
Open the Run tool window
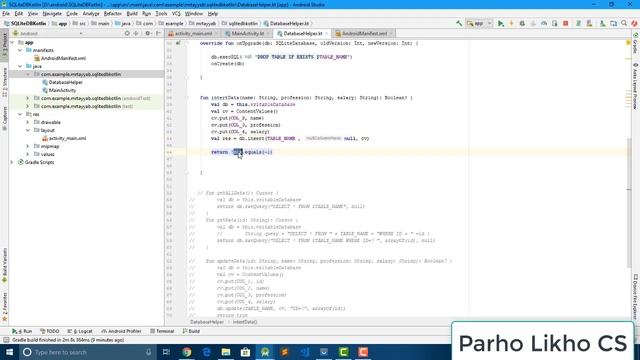click(22, 331)
